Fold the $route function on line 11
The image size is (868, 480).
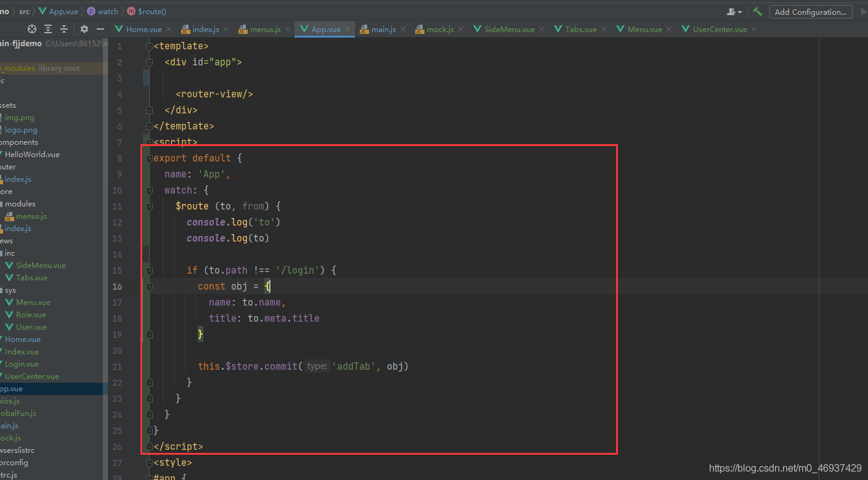click(x=149, y=206)
